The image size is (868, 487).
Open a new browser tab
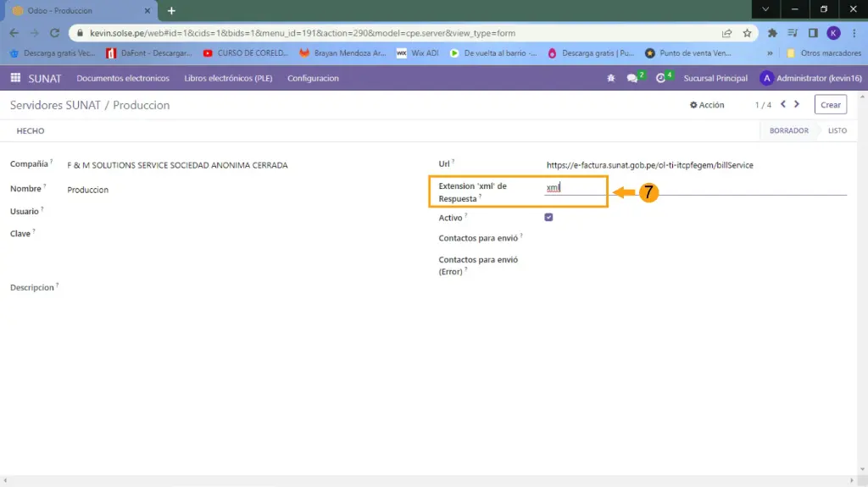(x=171, y=10)
